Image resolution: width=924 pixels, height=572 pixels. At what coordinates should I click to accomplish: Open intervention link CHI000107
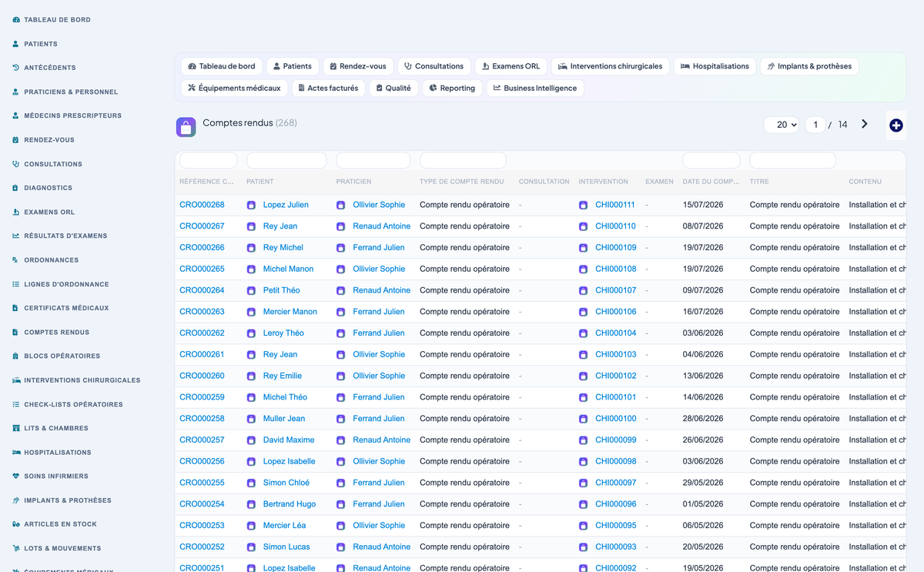(615, 290)
